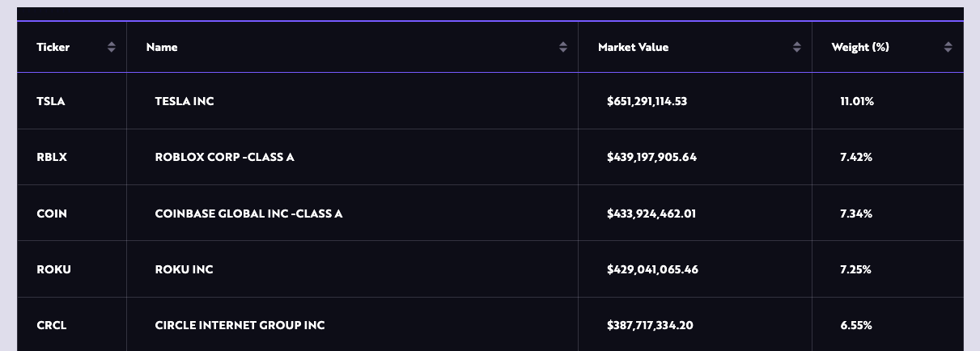Viewport: 980px width, 351px height.
Task: Click the TSLA ticker cell
Action: (x=50, y=101)
